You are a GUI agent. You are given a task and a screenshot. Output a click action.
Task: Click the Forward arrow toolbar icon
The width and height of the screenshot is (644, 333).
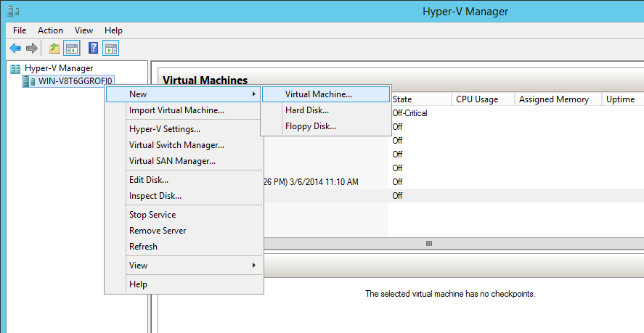32,49
